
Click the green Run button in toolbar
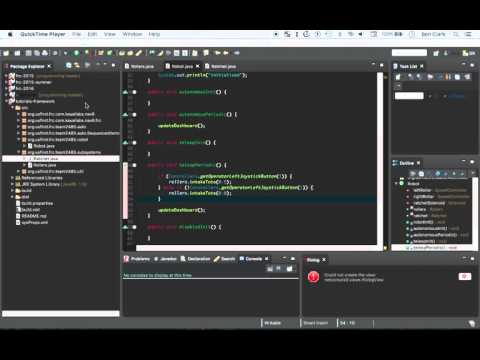pyautogui.click(x=76, y=53)
